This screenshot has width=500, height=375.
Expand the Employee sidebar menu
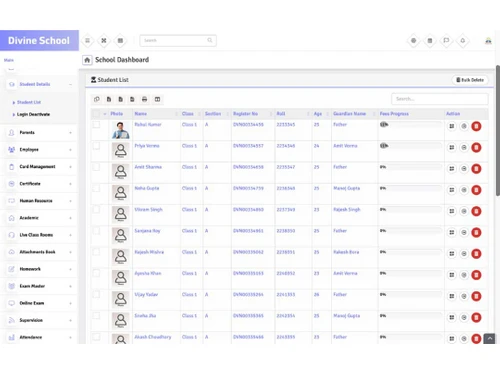[x=39, y=150]
